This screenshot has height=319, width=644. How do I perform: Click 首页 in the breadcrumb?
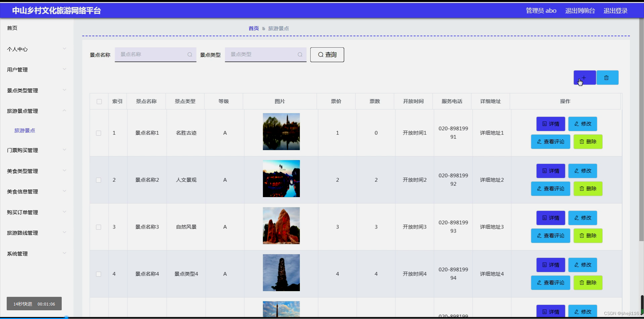coord(253,28)
